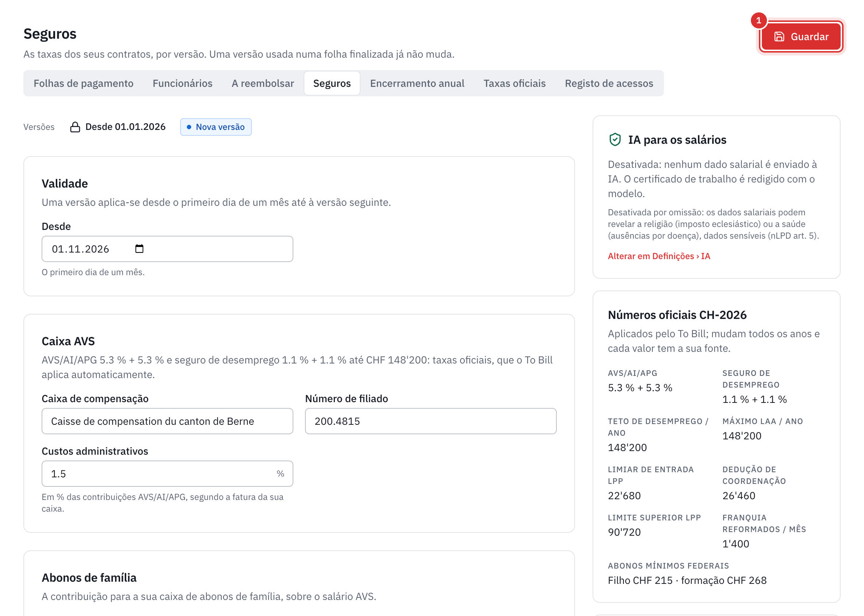Viewport: 864px width, 616px height.
Task: Follow the Alterar em Definições › IA link
Action: (x=659, y=256)
